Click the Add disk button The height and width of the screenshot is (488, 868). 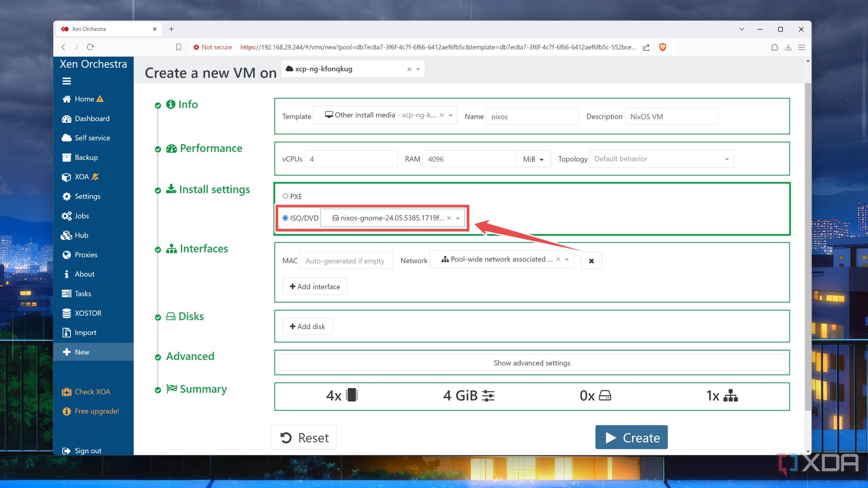pyautogui.click(x=307, y=326)
